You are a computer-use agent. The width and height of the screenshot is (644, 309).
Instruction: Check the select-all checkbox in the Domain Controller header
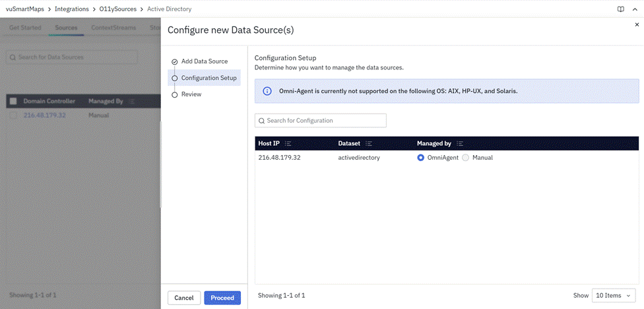point(13,101)
